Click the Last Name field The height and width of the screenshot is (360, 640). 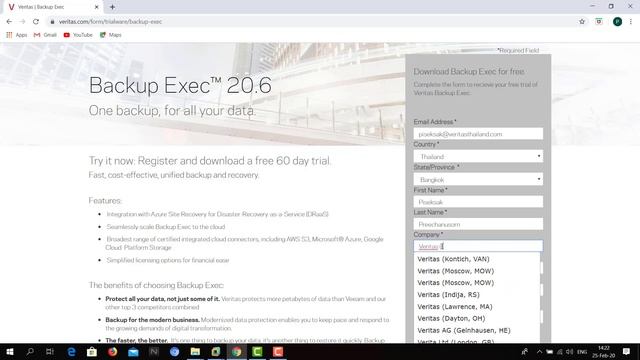478,224
